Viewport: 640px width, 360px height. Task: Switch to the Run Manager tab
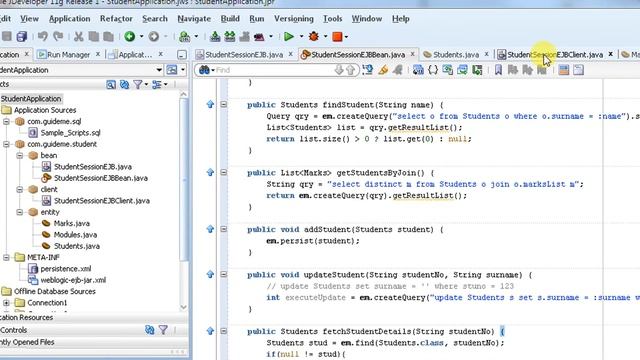(68, 54)
